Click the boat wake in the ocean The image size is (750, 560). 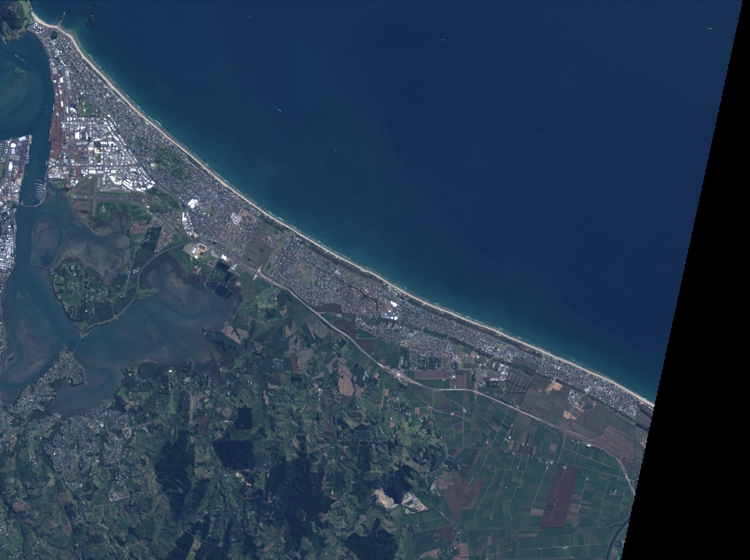tap(277, 108)
